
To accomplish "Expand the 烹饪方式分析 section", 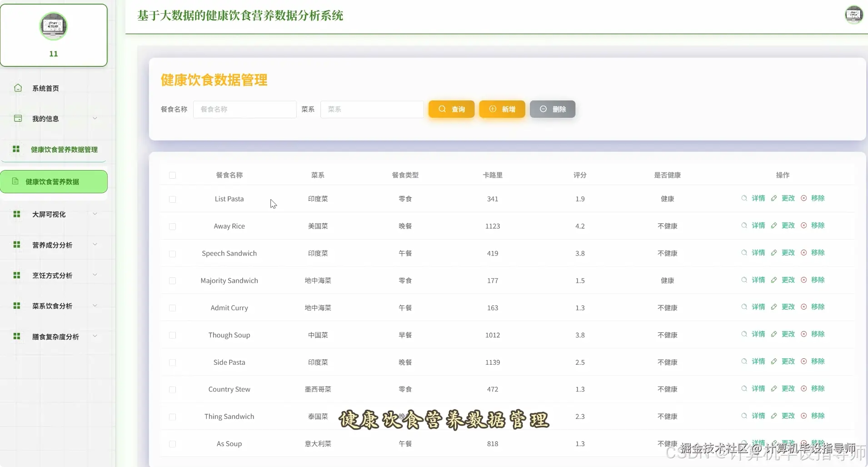I will (x=95, y=275).
